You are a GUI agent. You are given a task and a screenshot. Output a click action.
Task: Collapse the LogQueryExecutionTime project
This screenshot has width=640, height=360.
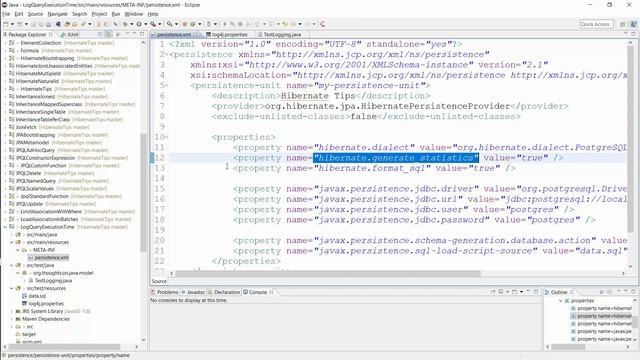coord(5,227)
